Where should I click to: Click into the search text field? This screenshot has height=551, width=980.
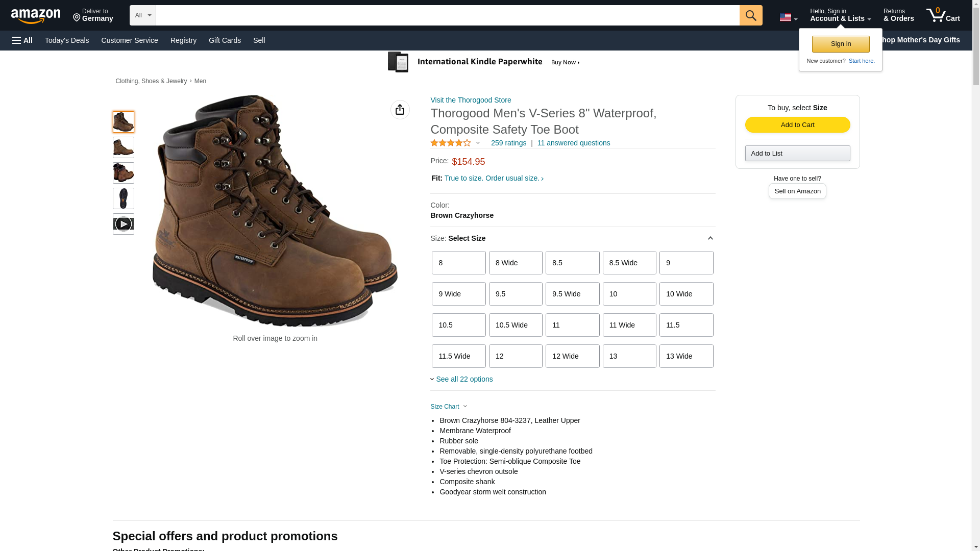click(x=447, y=15)
